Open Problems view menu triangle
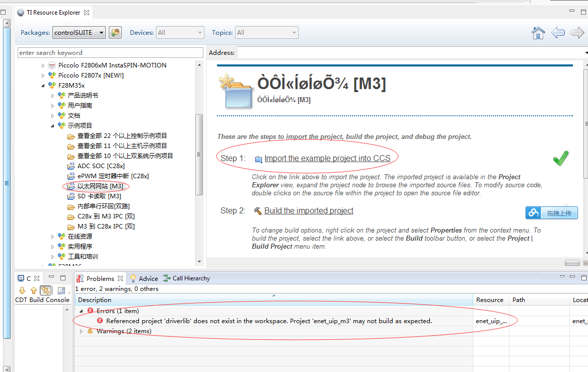The width and height of the screenshot is (588, 372). click(562, 277)
